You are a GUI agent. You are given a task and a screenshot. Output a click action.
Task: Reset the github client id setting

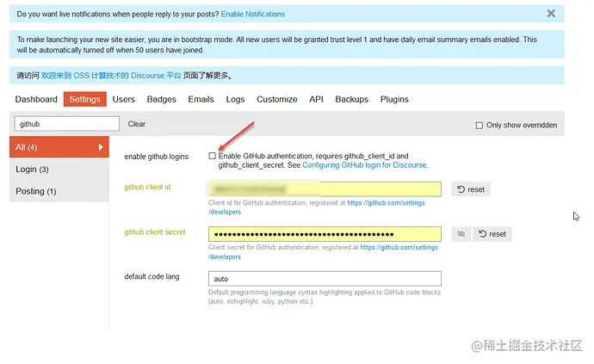[x=471, y=189]
